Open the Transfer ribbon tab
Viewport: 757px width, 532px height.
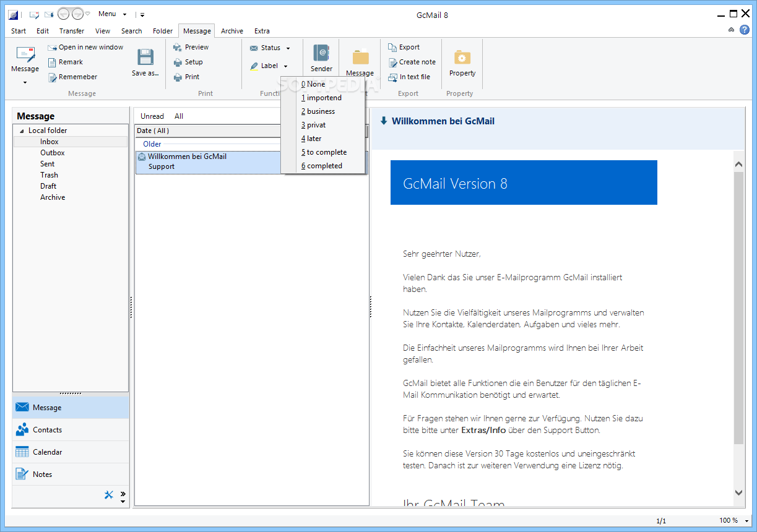tap(72, 31)
